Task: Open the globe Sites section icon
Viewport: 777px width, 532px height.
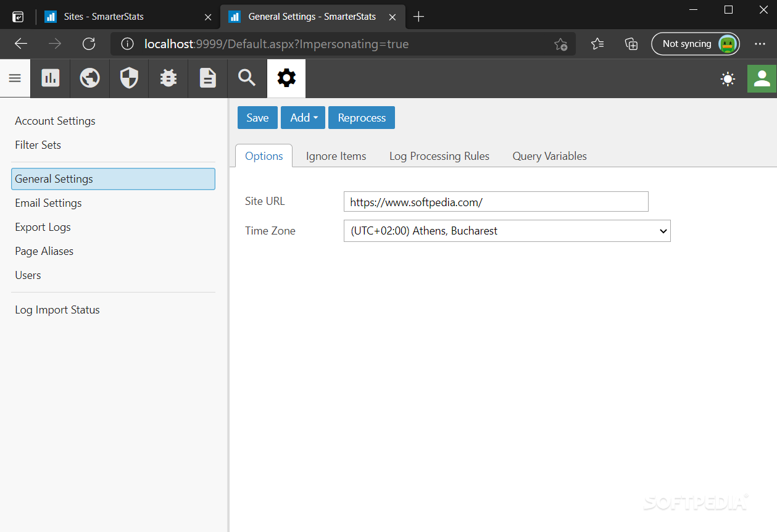Action: (x=89, y=78)
